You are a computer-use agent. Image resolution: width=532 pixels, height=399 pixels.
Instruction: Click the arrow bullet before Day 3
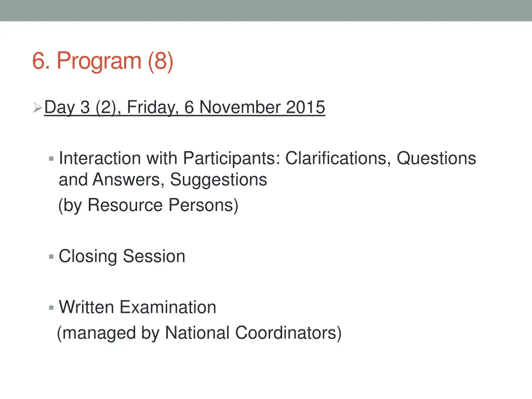click(x=37, y=108)
